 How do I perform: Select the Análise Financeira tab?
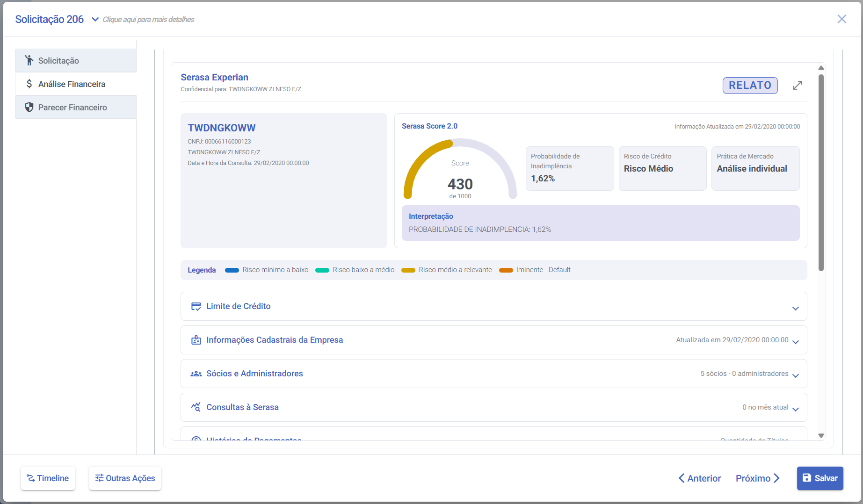point(76,84)
